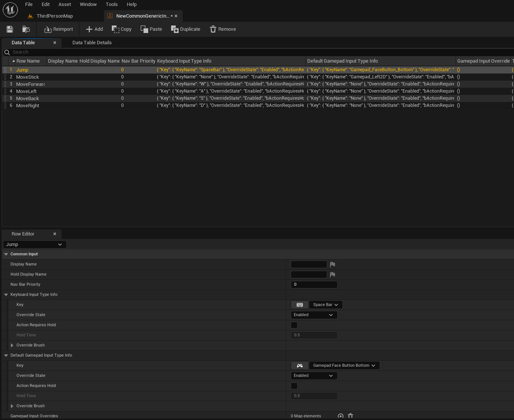The height and width of the screenshot is (420, 514).
Task: Duplicate the selected row
Action: tap(185, 29)
